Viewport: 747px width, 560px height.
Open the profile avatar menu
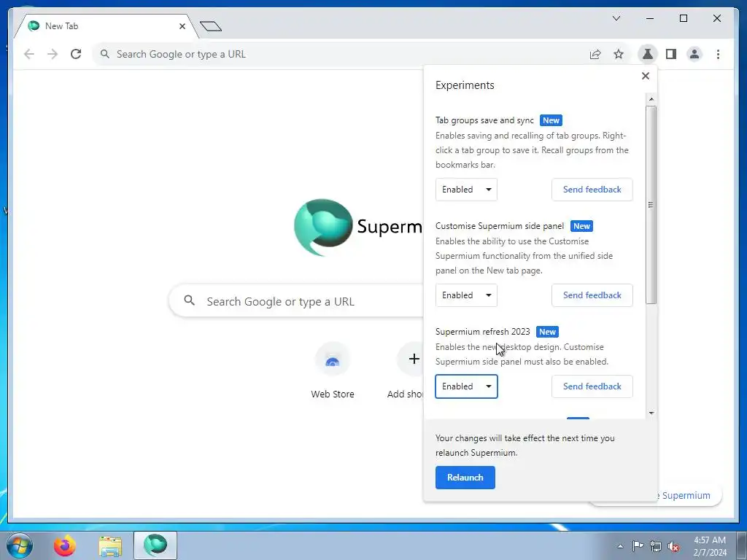[x=694, y=54]
